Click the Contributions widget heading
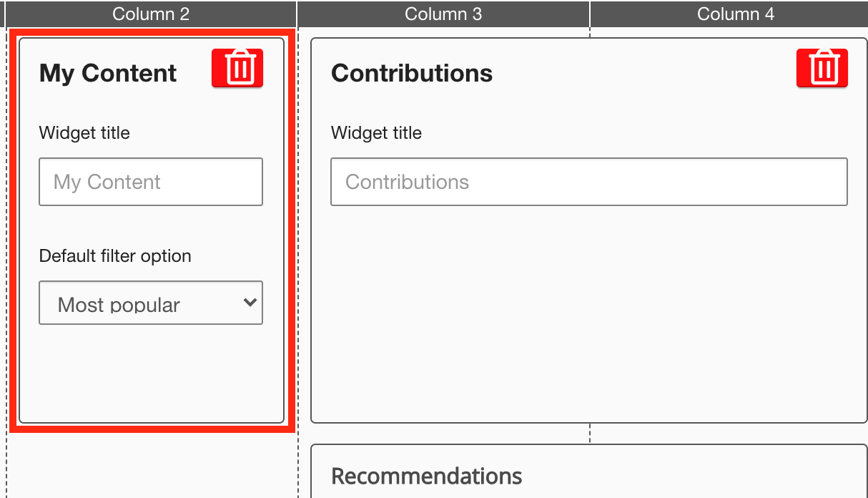The image size is (868, 498). [x=412, y=73]
